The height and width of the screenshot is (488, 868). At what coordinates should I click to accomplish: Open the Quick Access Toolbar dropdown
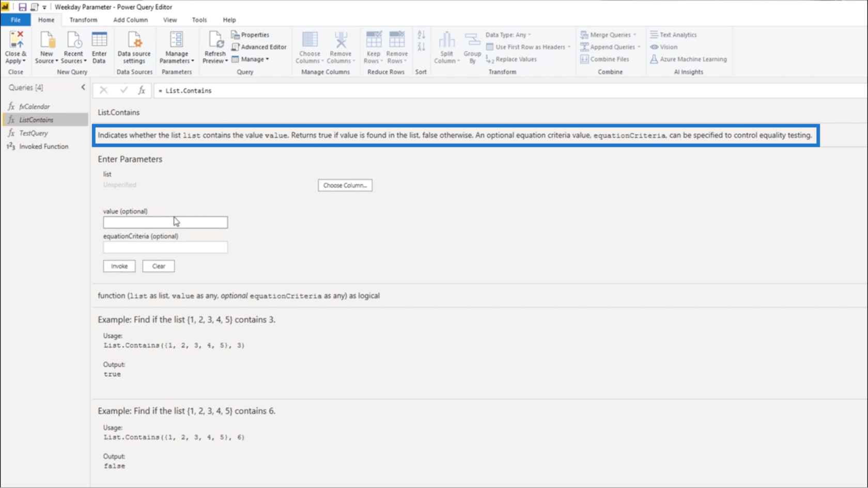[x=44, y=7]
